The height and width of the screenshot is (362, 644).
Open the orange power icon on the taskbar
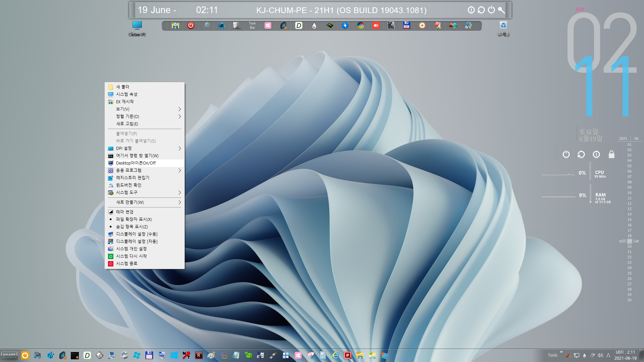click(x=25, y=355)
